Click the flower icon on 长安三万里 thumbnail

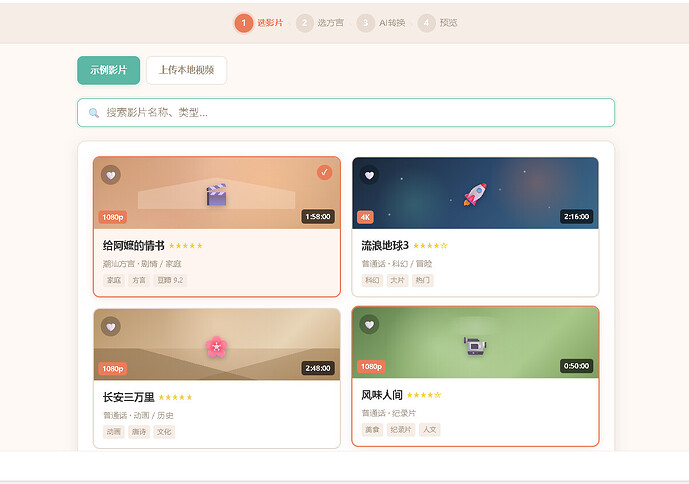[x=217, y=346]
